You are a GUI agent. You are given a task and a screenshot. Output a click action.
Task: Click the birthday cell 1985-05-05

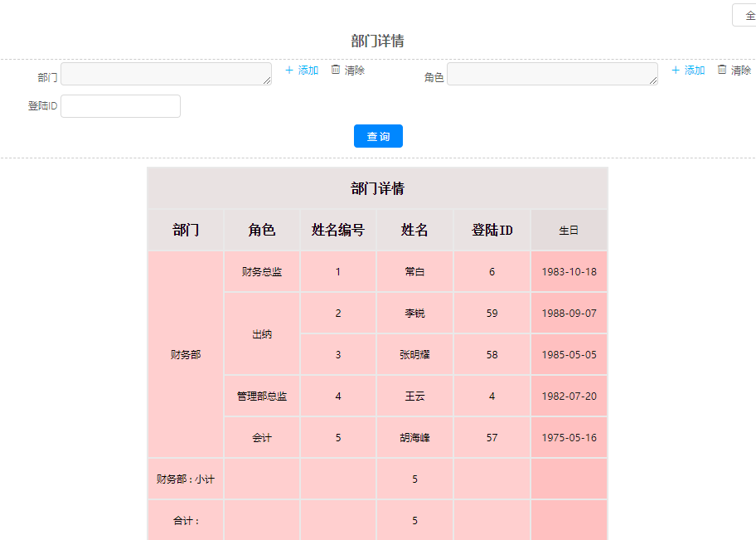point(569,355)
